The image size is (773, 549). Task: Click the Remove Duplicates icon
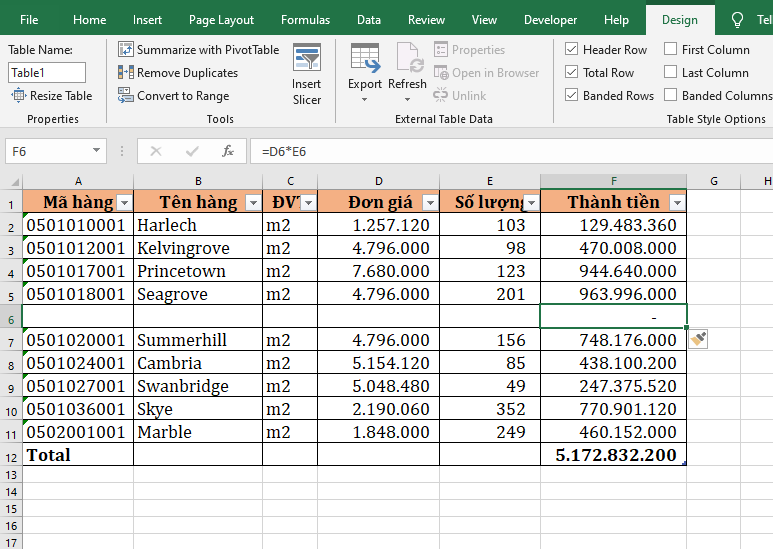pos(126,72)
